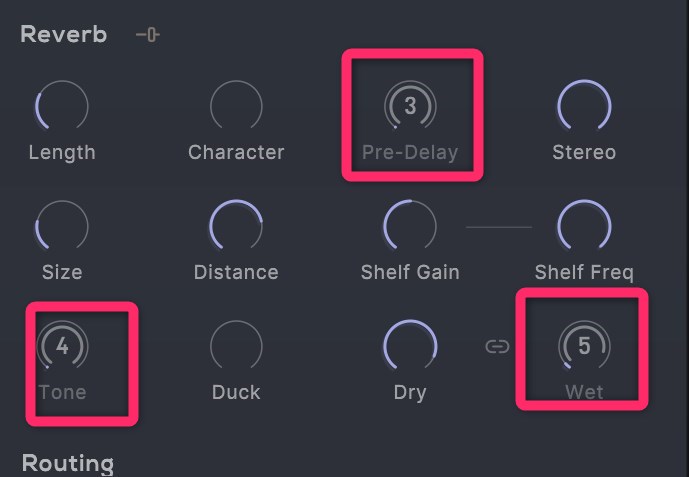Viewport: 689px width, 477px height.
Task: Toggle the Dry/Wet link chain icon
Action: tap(497, 347)
